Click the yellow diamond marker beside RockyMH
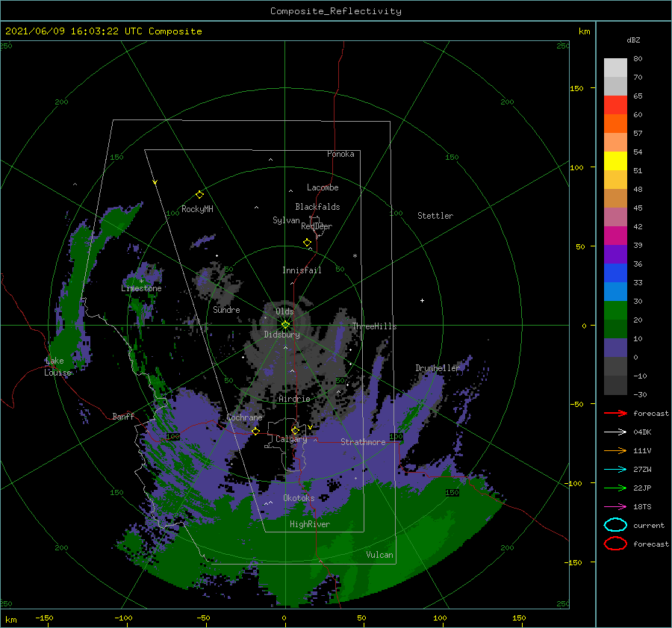This screenshot has height=628, width=672. (199, 195)
